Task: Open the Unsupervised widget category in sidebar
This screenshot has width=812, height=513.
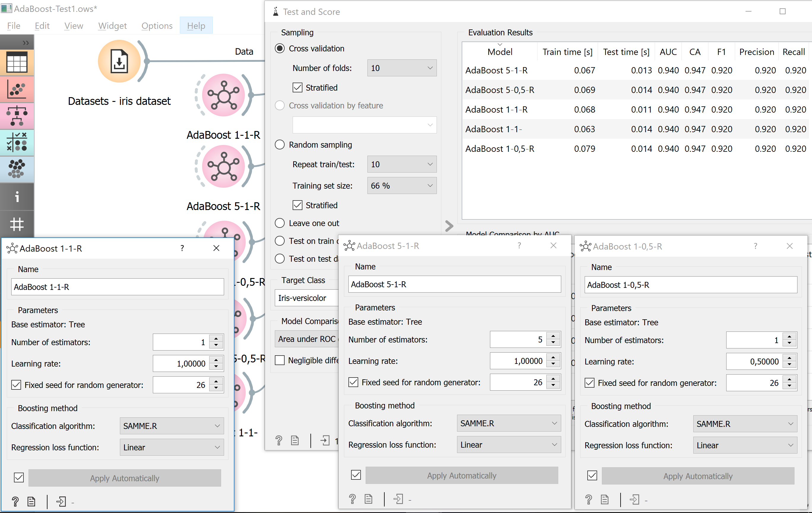Action: (x=17, y=169)
